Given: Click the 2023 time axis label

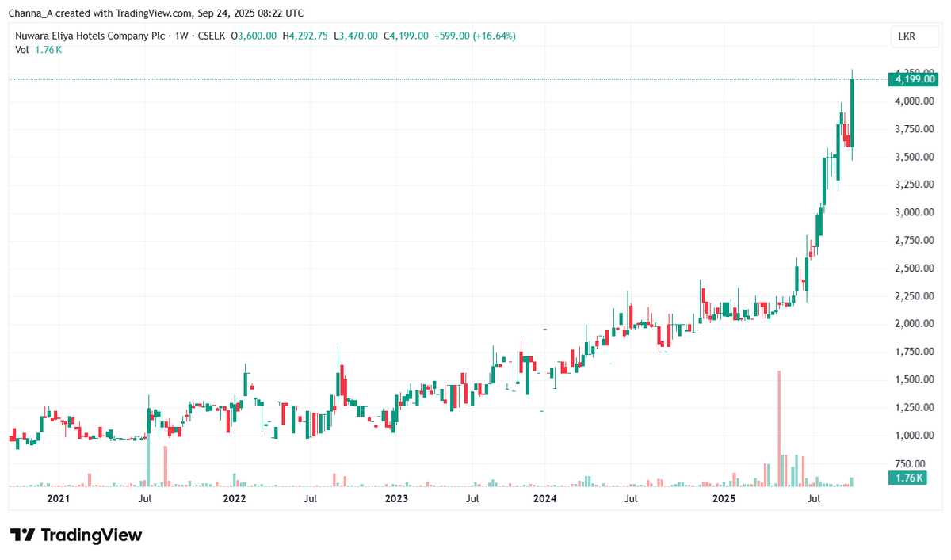Looking at the screenshot, I should click(396, 499).
